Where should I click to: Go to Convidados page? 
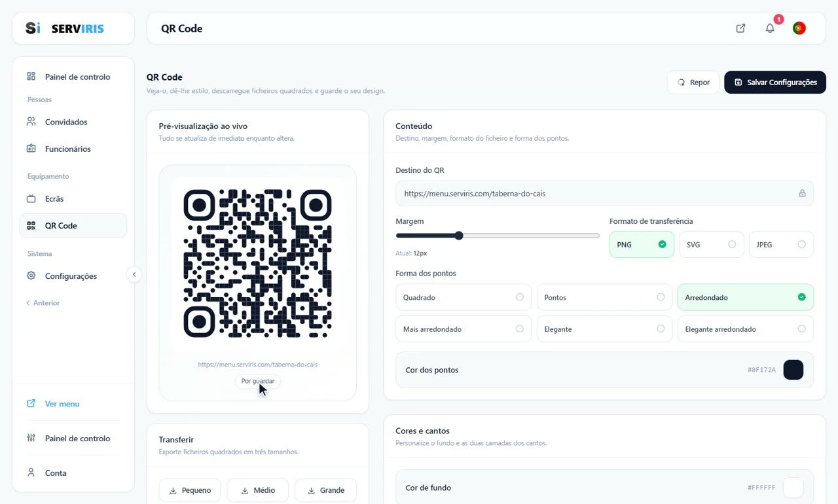coord(73,122)
